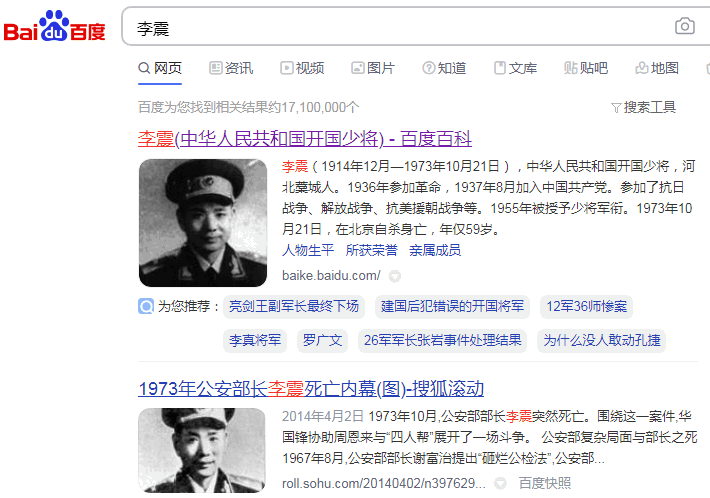Select the 亮剑王副军长最终下场 suggestion
The image size is (710, 498).
click(x=294, y=306)
